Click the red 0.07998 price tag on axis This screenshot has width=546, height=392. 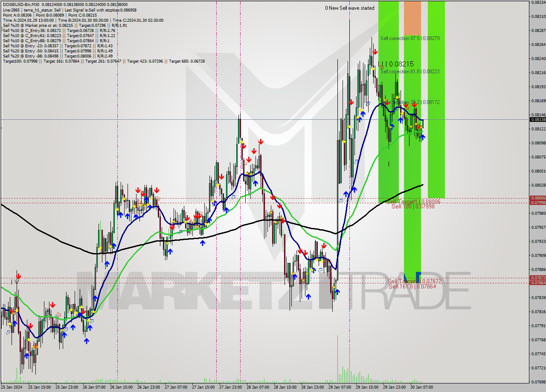click(537, 202)
